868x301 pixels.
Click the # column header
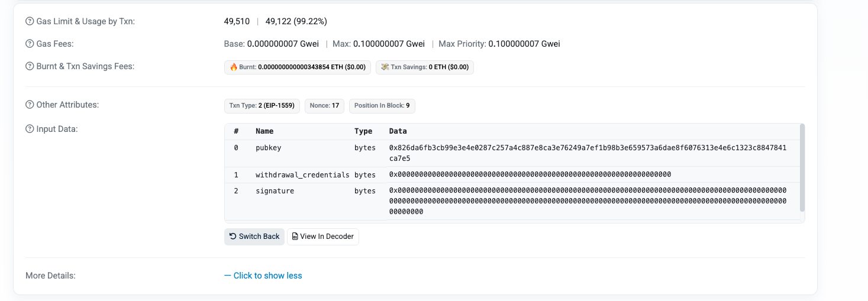[x=236, y=131]
